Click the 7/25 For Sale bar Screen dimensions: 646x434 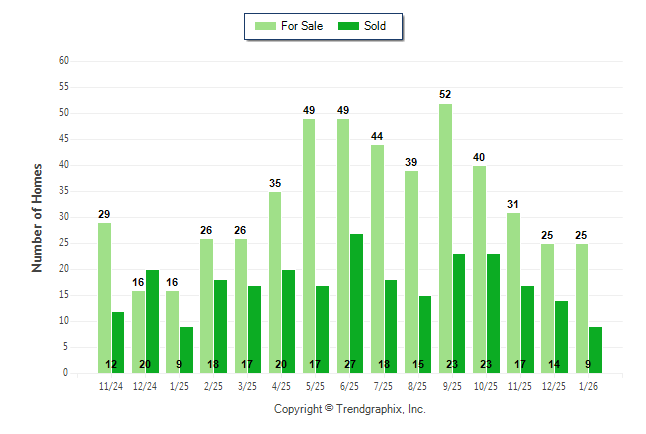coord(377,259)
